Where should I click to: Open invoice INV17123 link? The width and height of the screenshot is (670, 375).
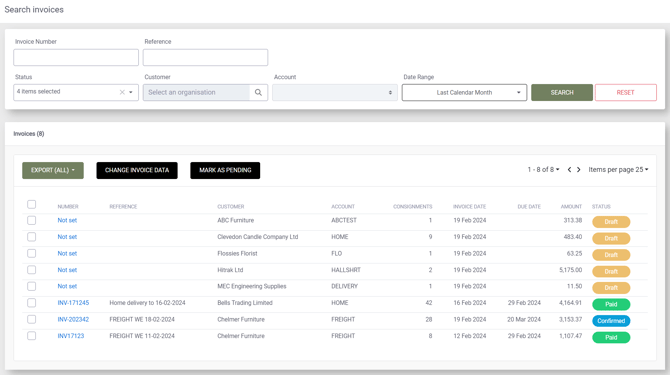pos(71,336)
